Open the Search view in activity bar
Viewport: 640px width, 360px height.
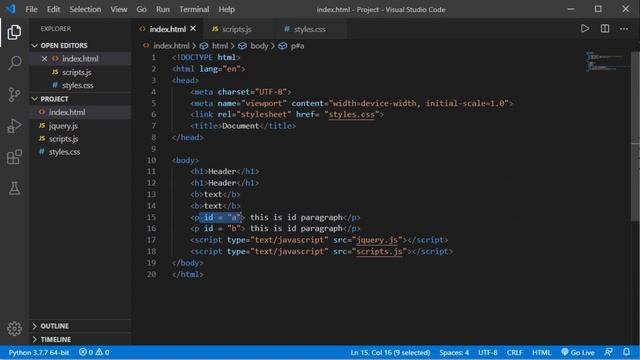tap(14, 63)
